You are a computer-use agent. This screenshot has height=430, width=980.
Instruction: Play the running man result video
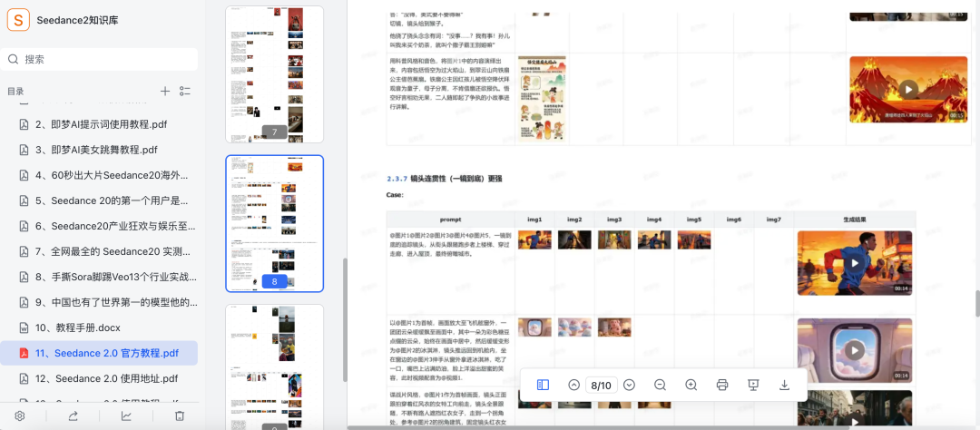[855, 263]
